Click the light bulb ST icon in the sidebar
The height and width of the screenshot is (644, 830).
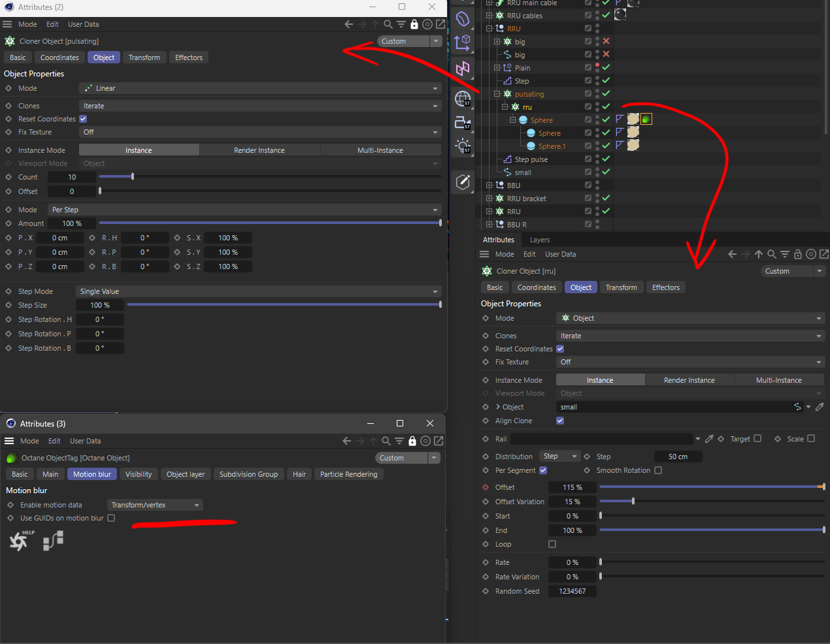pos(463,146)
